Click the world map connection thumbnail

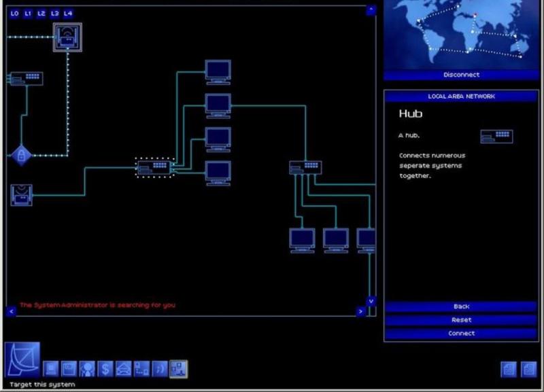click(x=461, y=34)
